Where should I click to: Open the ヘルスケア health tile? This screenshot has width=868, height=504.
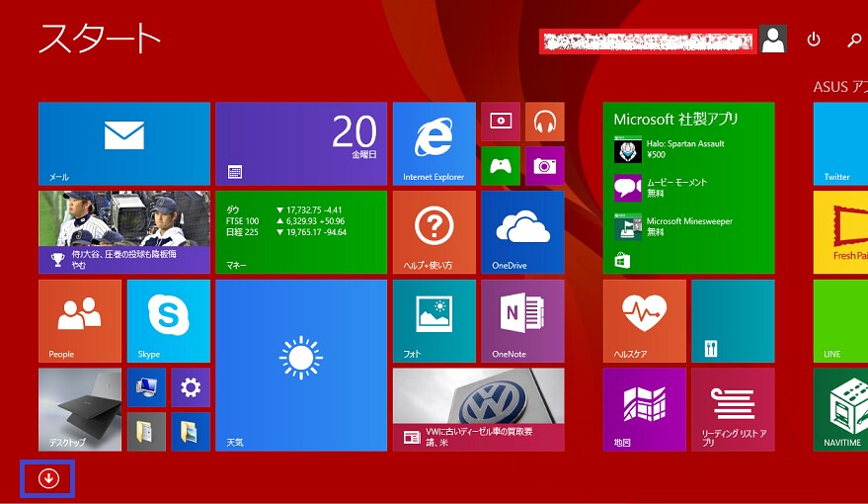pyautogui.click(x=645, y=320)
